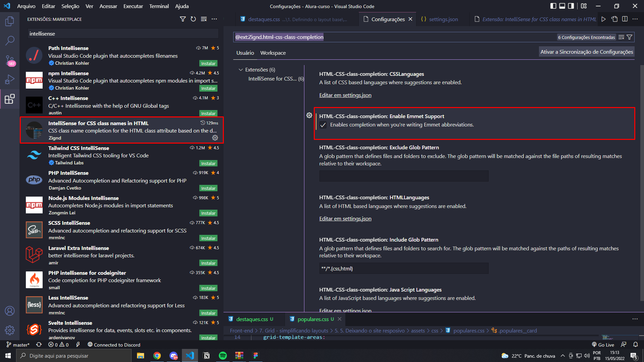Screen dimensions: 644x362
Task: Install the SCSS IntelliSense extension
Action: (x=208, y=238)
